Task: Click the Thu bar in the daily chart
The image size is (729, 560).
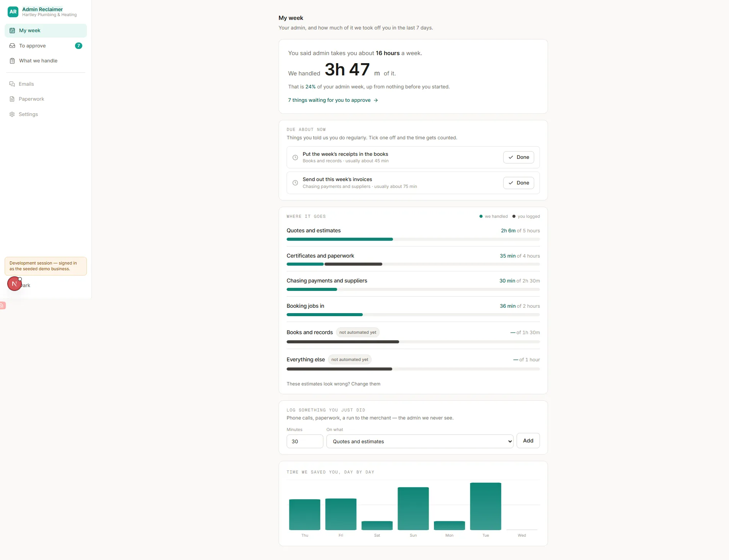Action: (305, 514)
